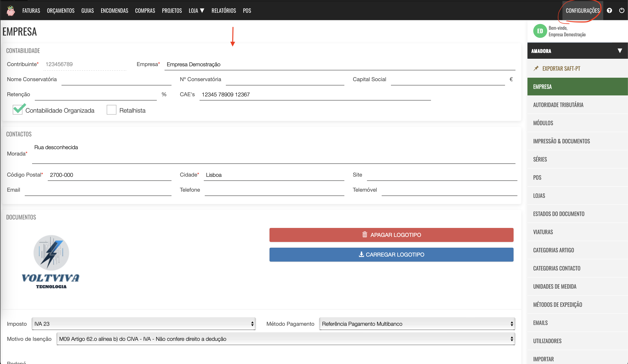The image size is (628, 364).
Task: Open the Imposto IVA 23 dropdown
Action: pyautogui.click(x=143, y=324)
